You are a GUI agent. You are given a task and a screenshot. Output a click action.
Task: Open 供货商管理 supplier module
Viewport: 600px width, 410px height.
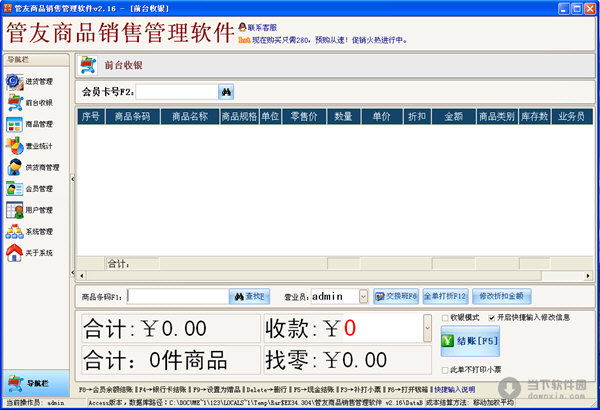(30, 167)
